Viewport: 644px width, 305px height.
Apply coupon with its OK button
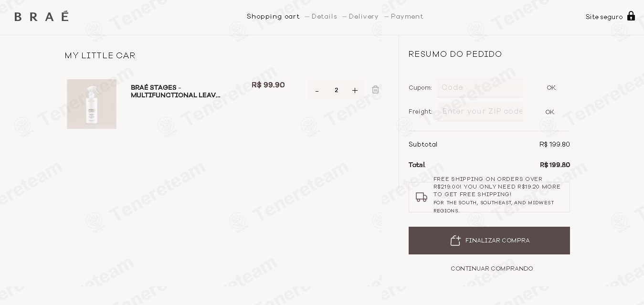click(x=551, y=88)
